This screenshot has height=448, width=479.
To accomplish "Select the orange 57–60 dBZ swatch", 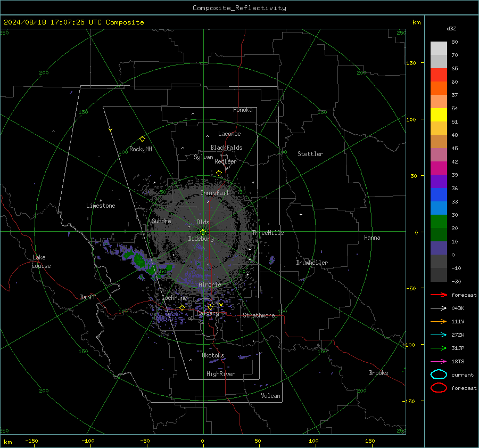I will tap(439, 88).
